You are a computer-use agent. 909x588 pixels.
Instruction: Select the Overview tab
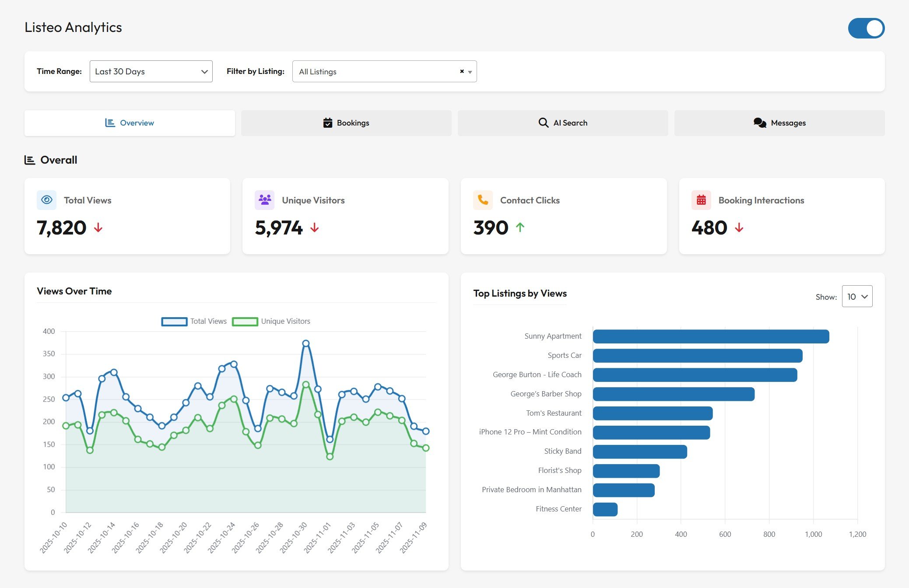pos(130,123)
